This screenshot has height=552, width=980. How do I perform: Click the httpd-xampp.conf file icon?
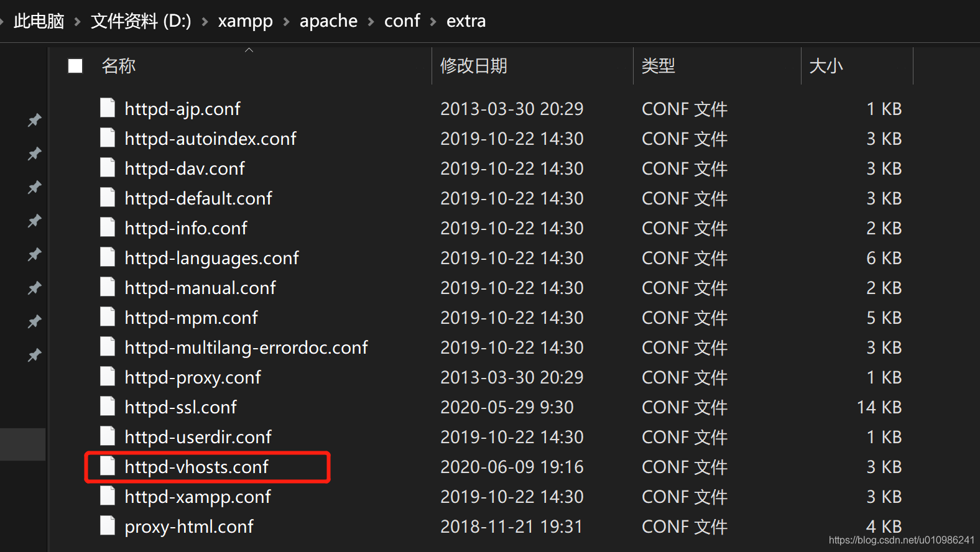[x=108, y=495]
